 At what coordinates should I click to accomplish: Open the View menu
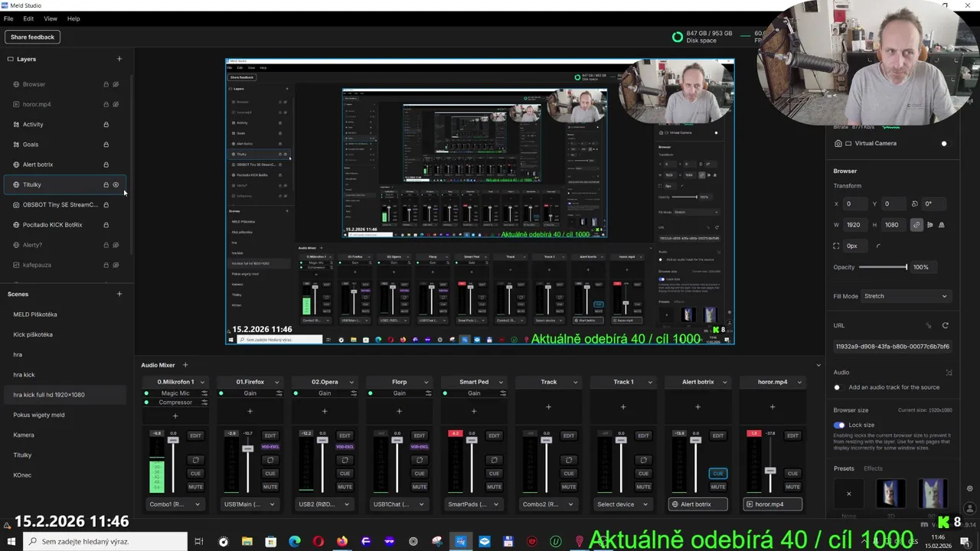tap(51, 18)
